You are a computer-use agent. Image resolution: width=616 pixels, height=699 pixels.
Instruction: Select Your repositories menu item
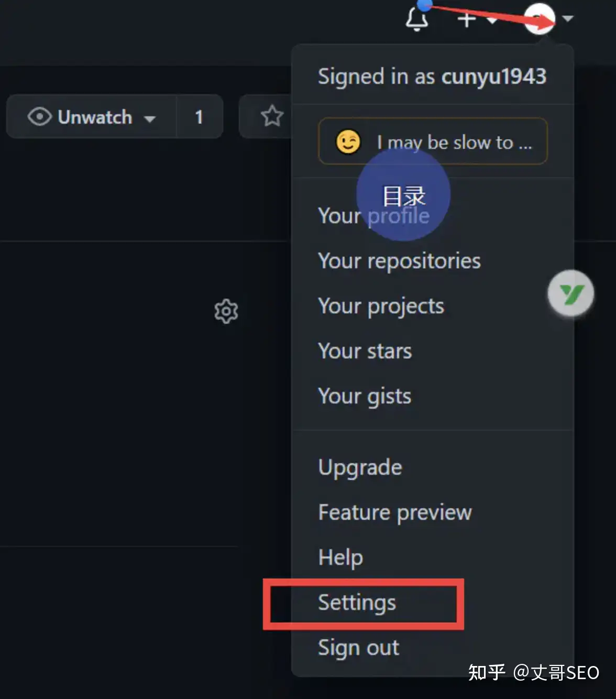coord(399,261)
